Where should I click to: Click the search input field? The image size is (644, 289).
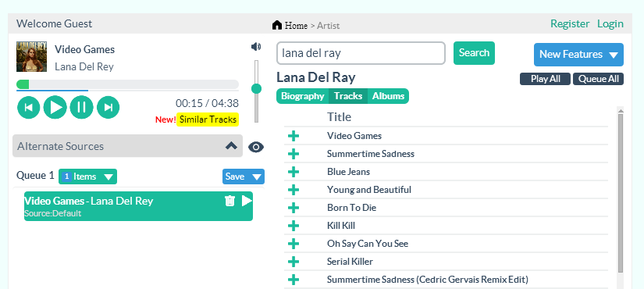point(361,53)
